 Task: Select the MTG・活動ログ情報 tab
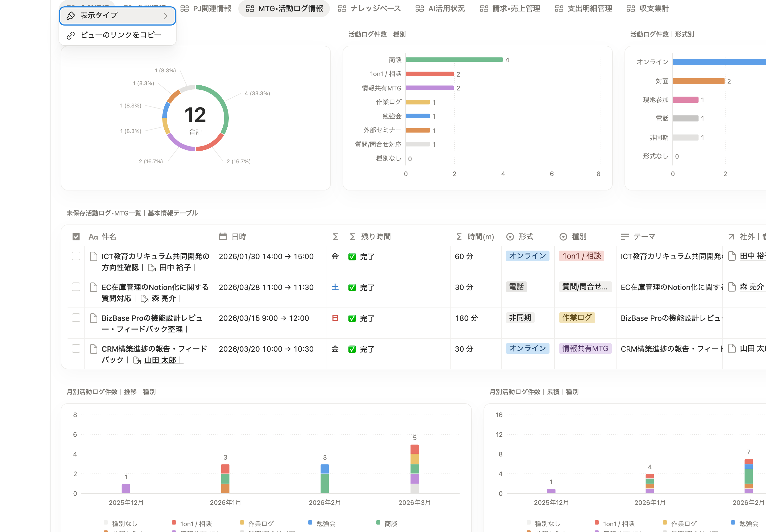(x=284, y=8)
